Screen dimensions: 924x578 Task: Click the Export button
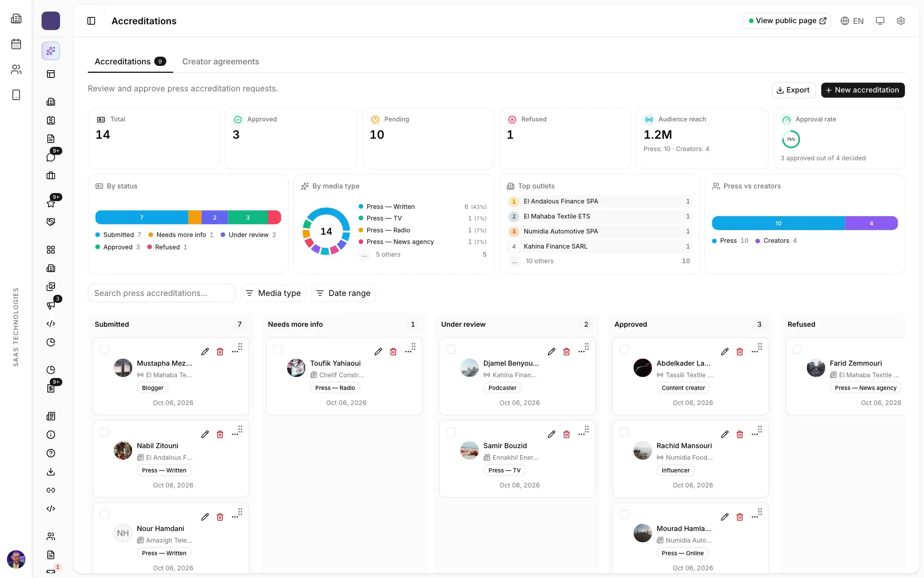pos(793,90)
